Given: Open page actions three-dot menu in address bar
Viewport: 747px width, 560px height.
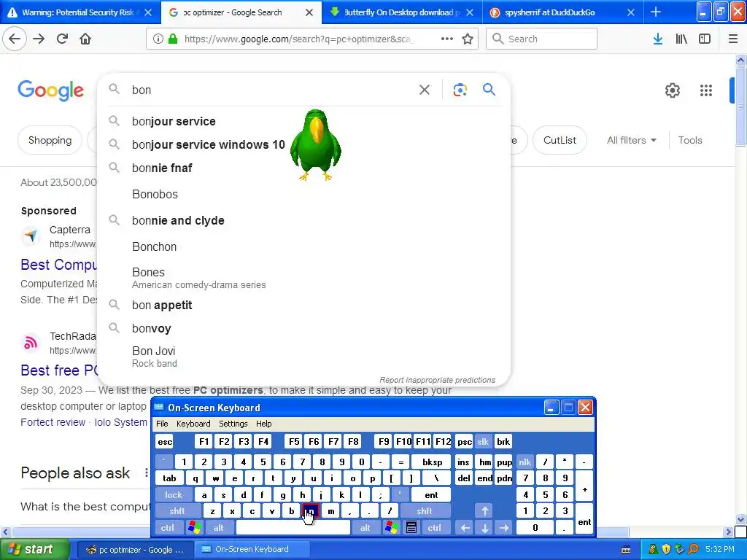Looking at the screenshot, I should tap(447, 39).
